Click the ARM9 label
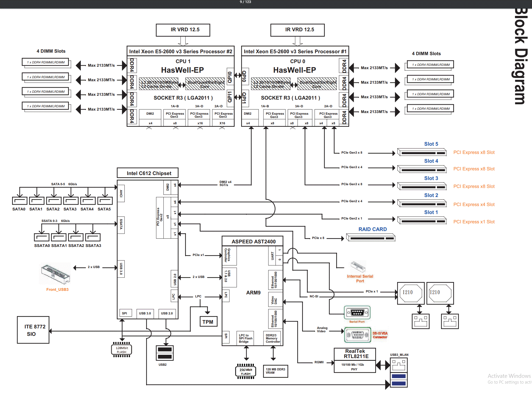Screen dimensions: 532x394 [253, 292]
